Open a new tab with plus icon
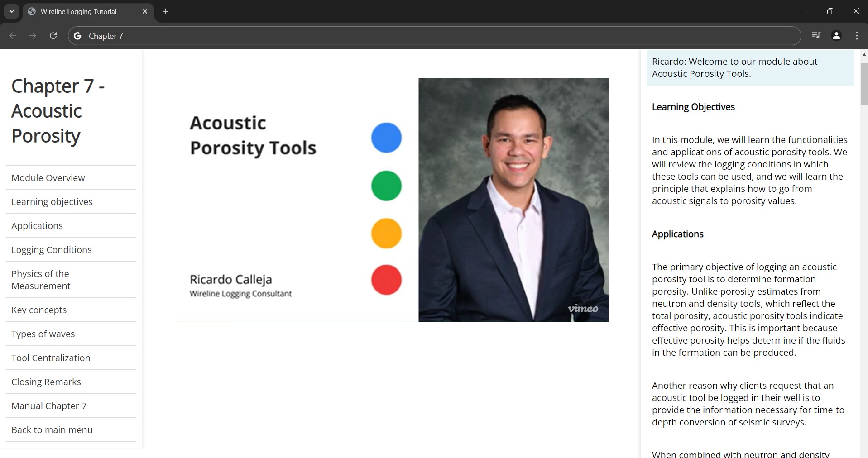Viewport: 868px width, 458px height. point(166,11)
